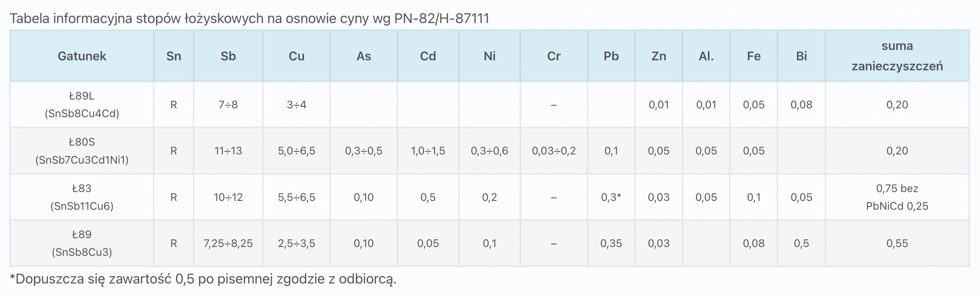
Task: Select the Ł83 (SnSb11Cu6) grade cell
Action: (81, 197)
